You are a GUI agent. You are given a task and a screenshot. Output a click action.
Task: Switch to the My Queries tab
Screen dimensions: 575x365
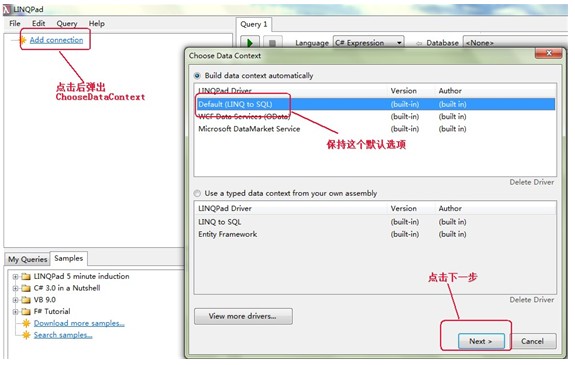pos(28,259)
